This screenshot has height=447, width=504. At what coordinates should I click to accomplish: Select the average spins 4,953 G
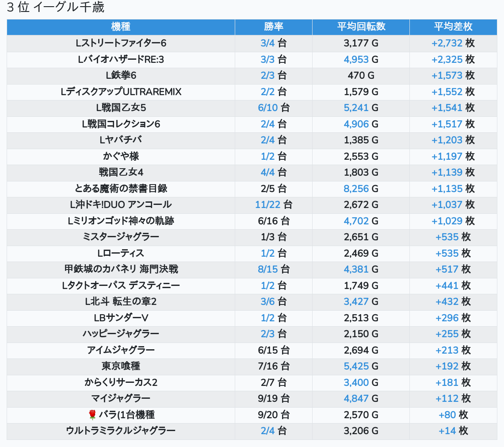[x=361, y=60]
